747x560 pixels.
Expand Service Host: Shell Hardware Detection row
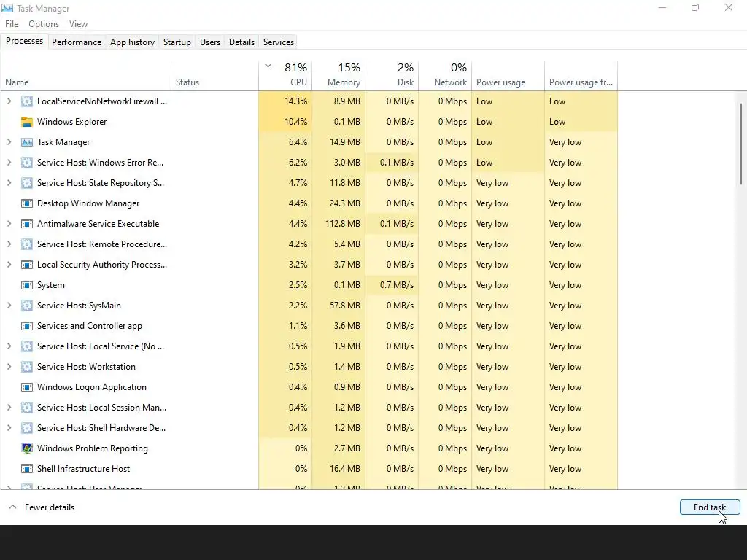point(9,427)
